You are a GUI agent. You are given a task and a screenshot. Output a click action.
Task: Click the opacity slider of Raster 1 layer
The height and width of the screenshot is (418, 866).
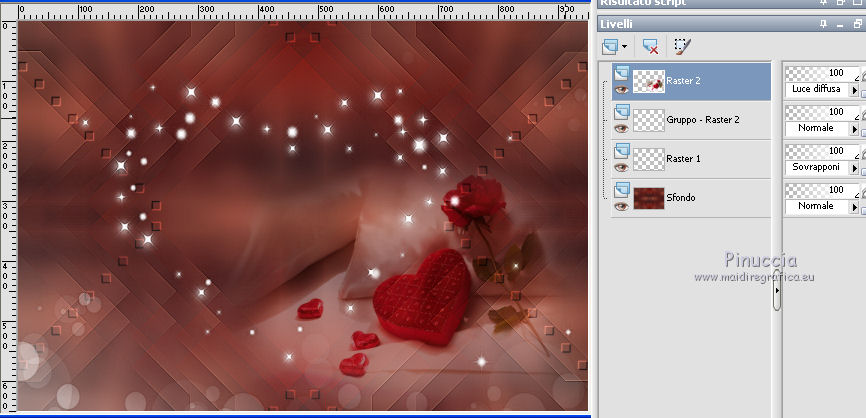(x=822, y=150)
